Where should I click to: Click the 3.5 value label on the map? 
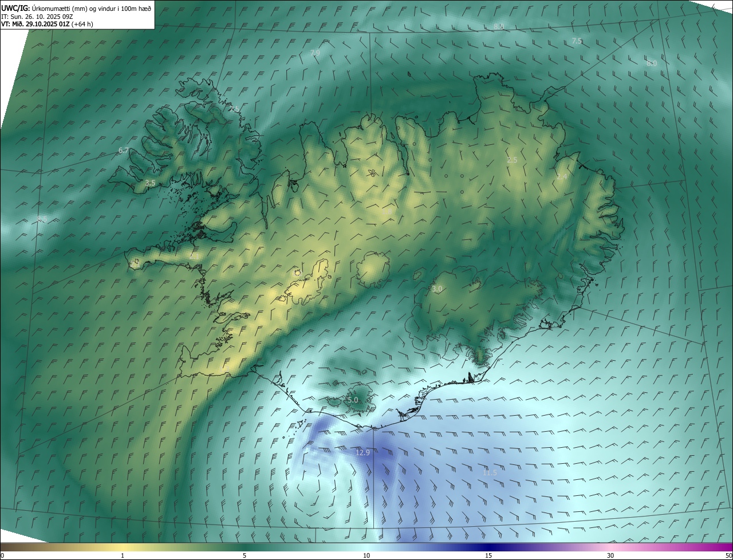pyautogui.click(x=150, y=183)
